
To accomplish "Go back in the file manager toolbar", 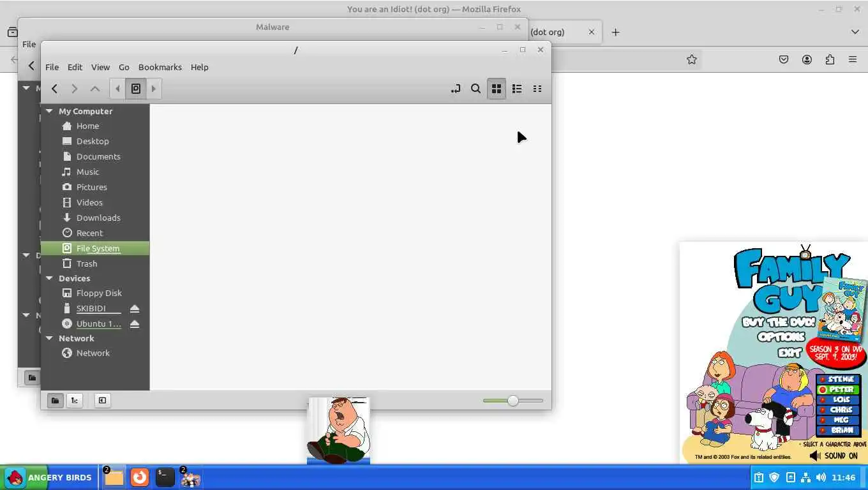I will (x=54, y=89).
